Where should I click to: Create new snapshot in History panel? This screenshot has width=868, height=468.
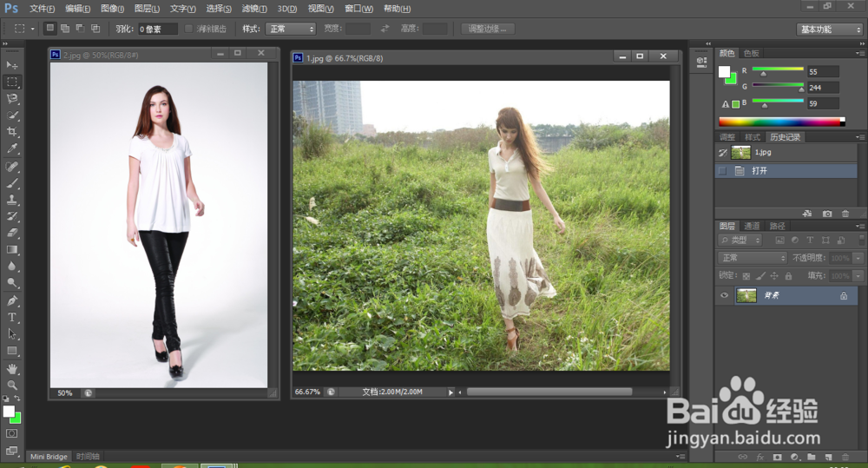[x=827, y=214]
